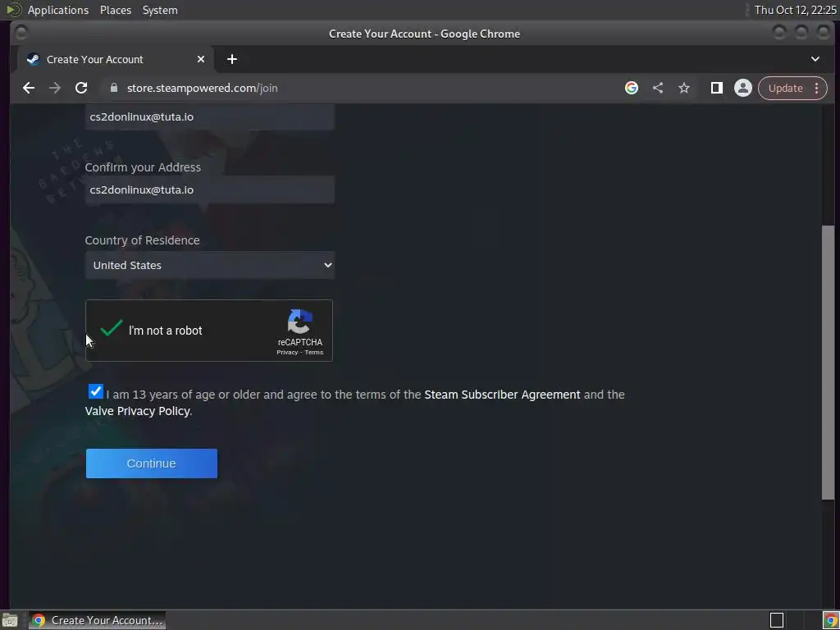840x630 pixels.
Task: Bookmark this page with the star icon
Action: [x=684, y=88]
